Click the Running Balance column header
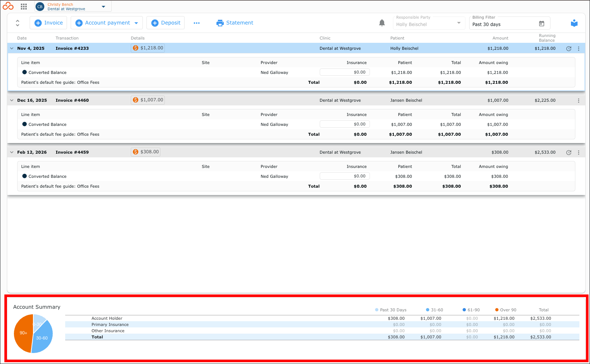Screen dimensions: 590x364 coord(547,38)
